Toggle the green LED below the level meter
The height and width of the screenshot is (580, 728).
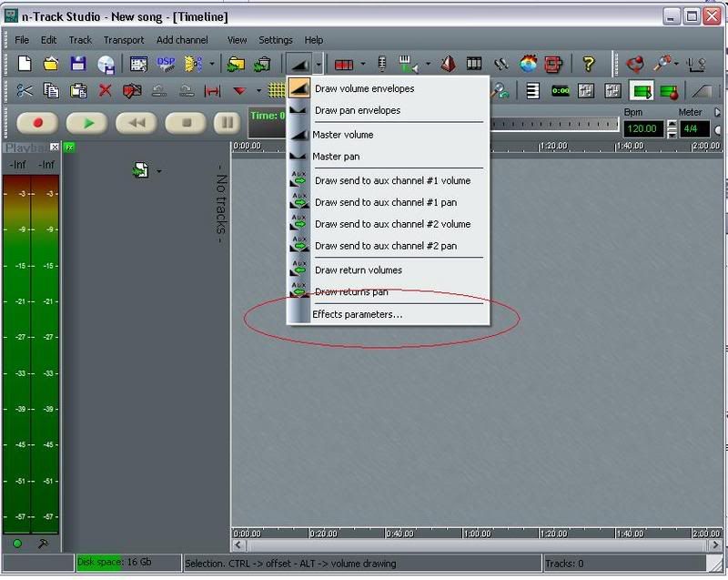[17, 544]
